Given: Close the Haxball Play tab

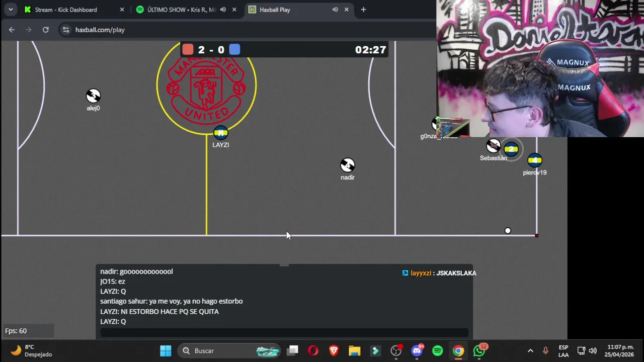Looking at the screenshot, I should pyautogui.click(x=347, y=10).
